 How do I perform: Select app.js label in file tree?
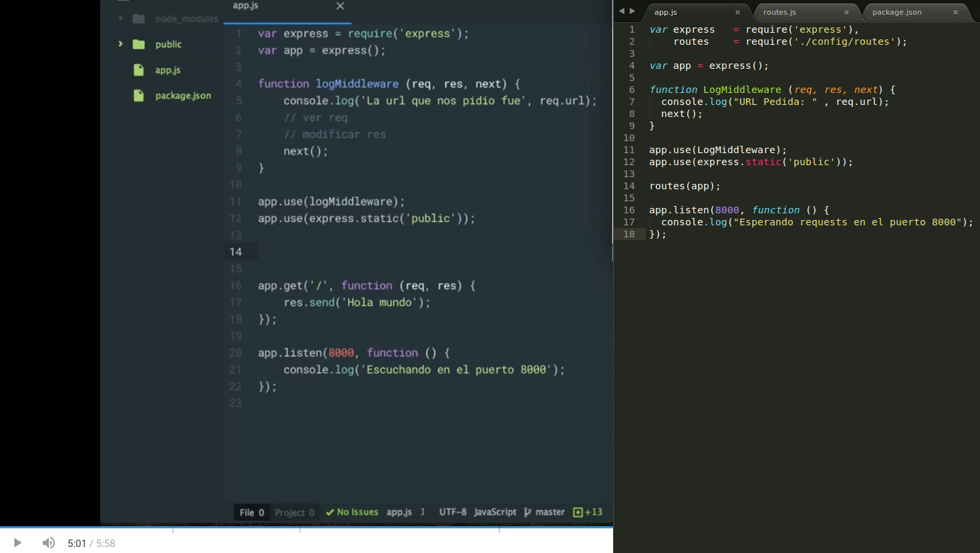pyautogui.click(x=168, y=70)
